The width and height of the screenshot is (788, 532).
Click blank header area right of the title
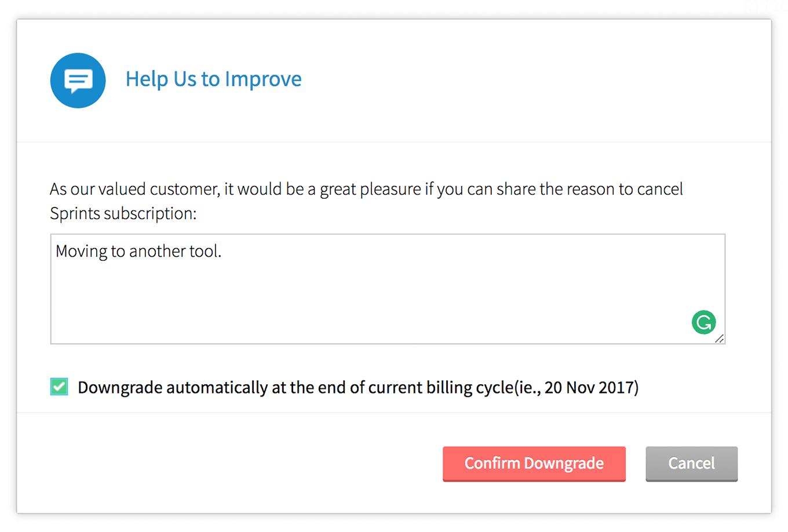coord(521,80)
